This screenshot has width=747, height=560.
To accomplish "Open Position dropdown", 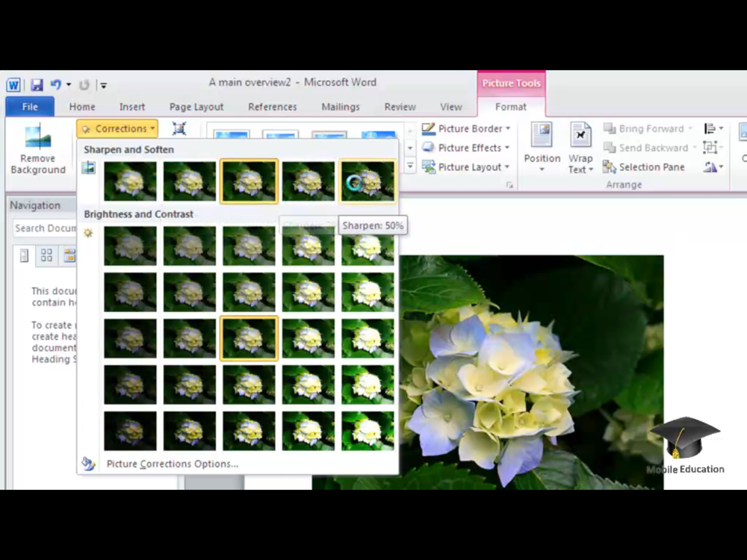I will [x=542, y=148].
